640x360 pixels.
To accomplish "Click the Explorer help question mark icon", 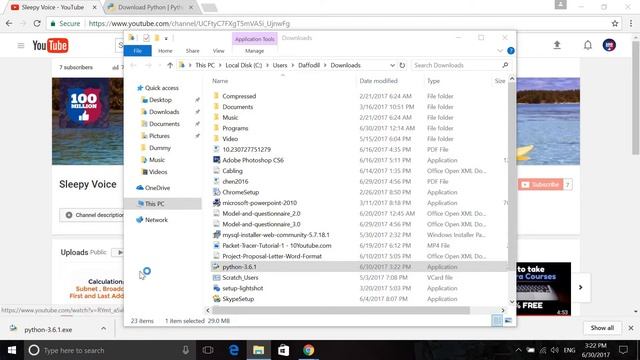I will [x=511, y=51].
